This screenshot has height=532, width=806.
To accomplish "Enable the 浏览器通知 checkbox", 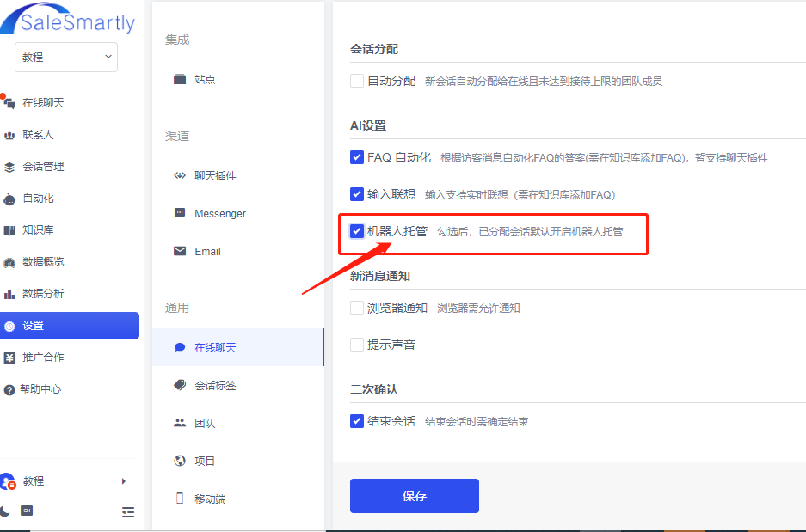I will click(x=357, y=308).
